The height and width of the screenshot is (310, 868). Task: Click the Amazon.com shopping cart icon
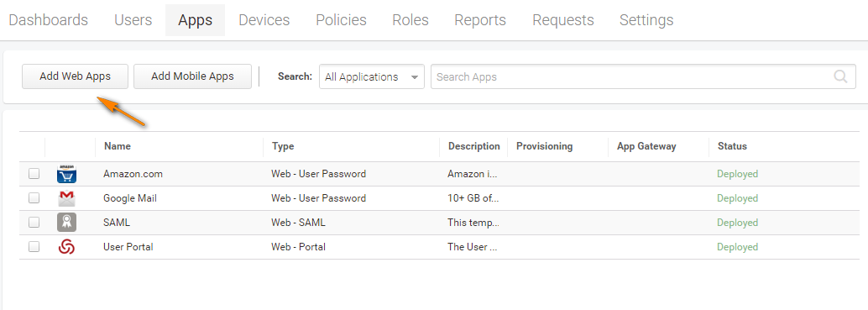pyautogui.click(x=66, y=174)
